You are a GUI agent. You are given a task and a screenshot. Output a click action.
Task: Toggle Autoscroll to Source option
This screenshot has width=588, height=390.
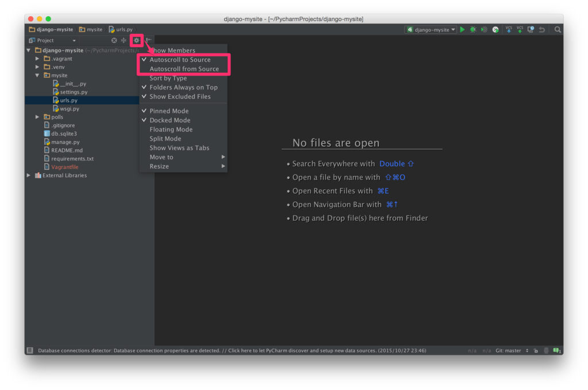click(x=183, y=60)
